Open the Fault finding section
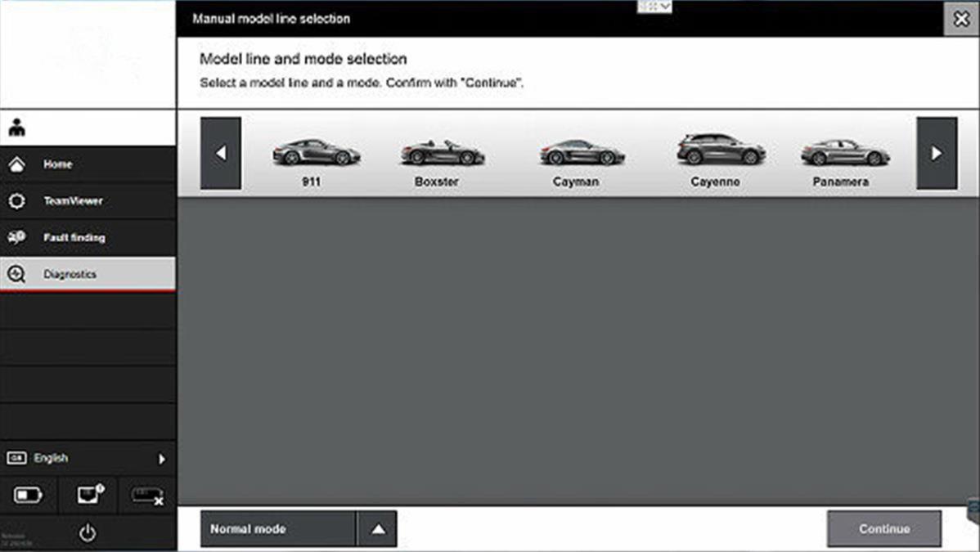980x552 pixels. [88, 237]
